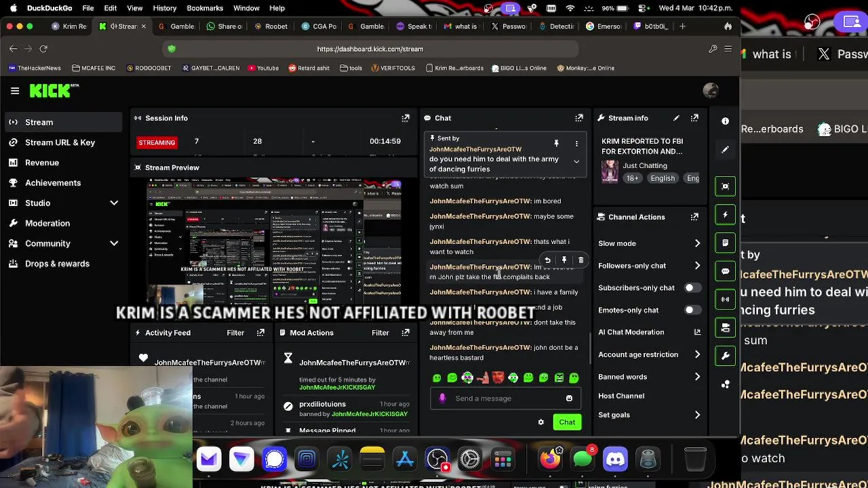Open the user avatar at top right

point(711,90)
